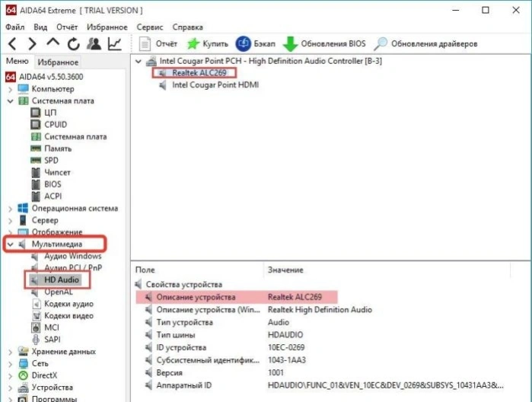Go forward with the right arrow button

tap(32, 44)
